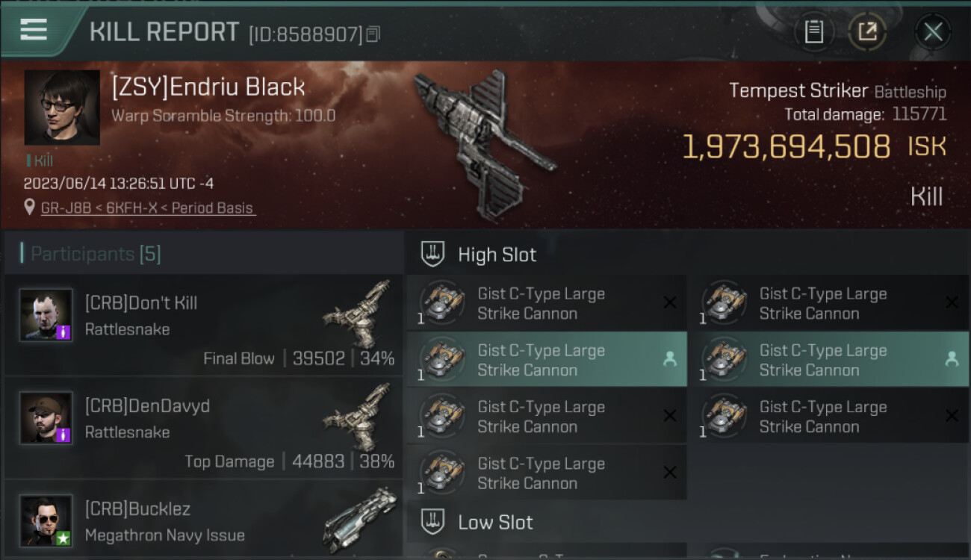Click the destroyed X on last Strike Cannon
The width and height of the screenshot is (971, 560).
[670, 472]
